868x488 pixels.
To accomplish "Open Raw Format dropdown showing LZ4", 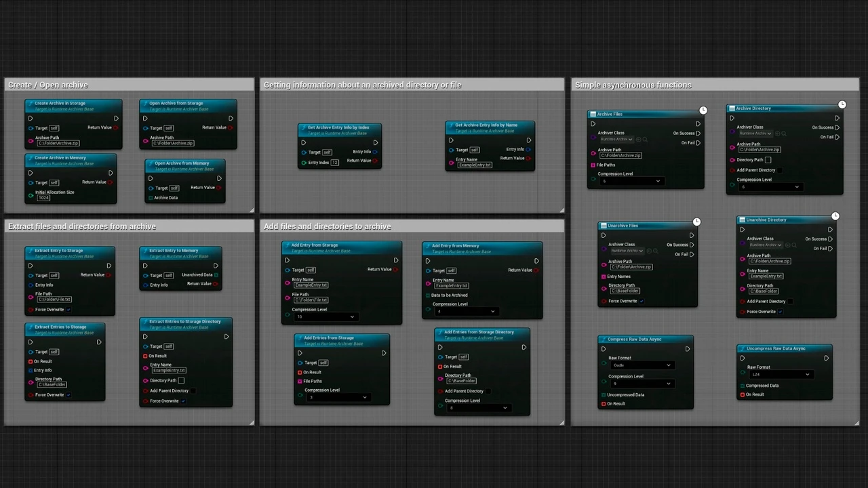I will click(780, 374).
